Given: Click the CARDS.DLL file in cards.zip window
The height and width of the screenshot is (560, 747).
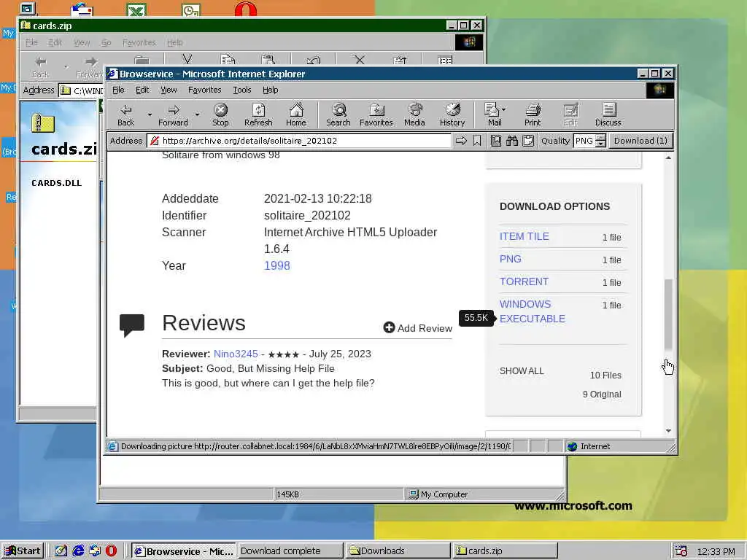Looking at the screenshot, I should (57, 183).
